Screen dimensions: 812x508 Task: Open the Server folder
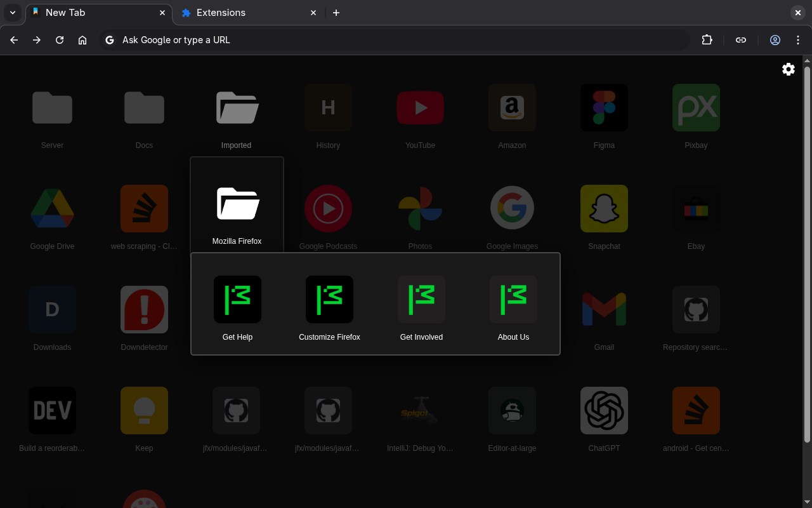[52, 116]
